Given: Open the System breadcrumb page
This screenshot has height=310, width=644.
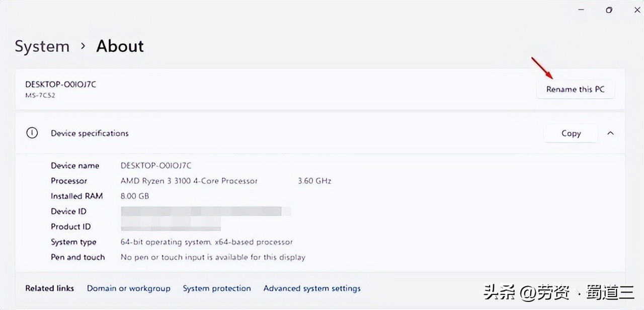Looking at the screenshot, I should 42,46.
